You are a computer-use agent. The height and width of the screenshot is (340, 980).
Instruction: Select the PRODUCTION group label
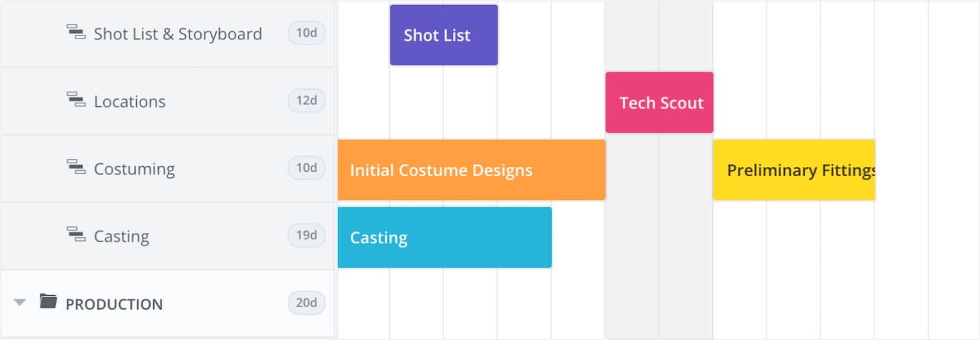pyautogui.click(x=114, y=304)
